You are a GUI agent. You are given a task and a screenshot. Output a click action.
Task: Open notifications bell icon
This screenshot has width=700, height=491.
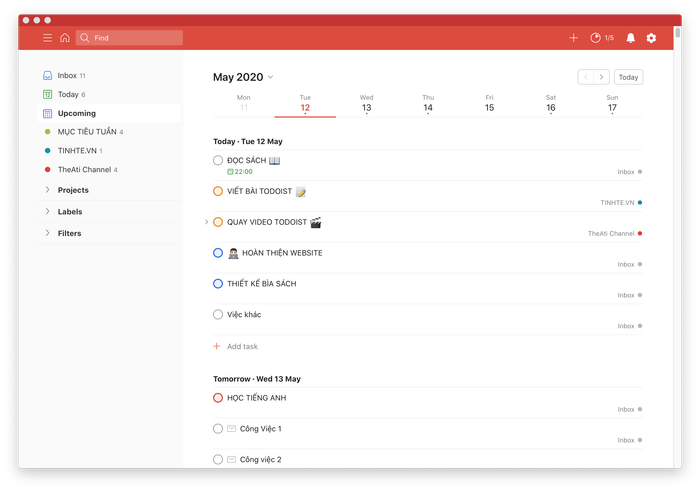pyautogui.click(x=630, y=38)
